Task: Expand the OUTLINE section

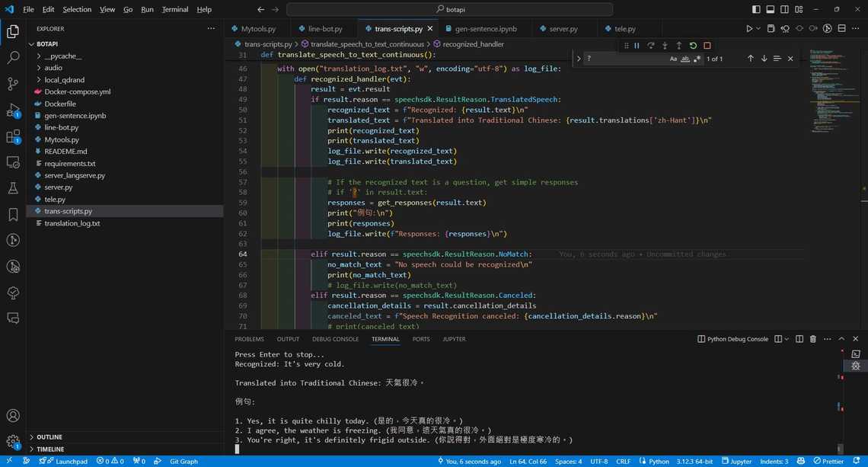Action: [49, 437]
